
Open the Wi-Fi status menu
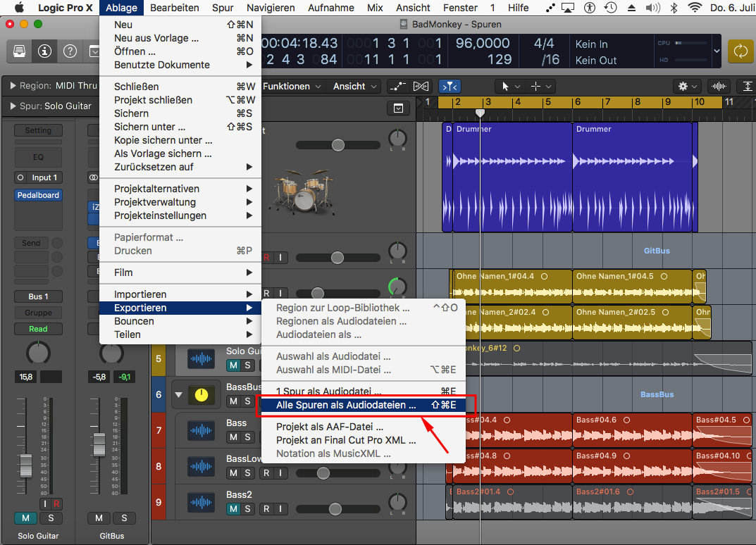pos(695,8)
